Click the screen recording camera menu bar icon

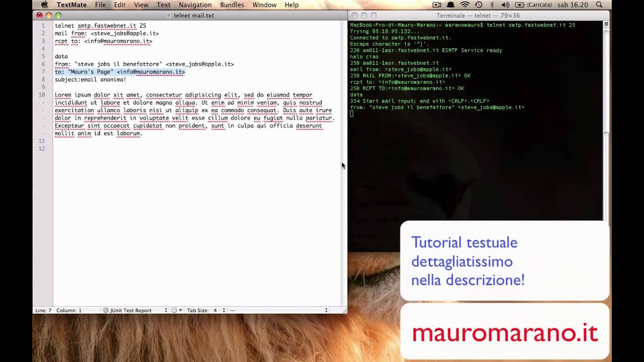(437, 5)
